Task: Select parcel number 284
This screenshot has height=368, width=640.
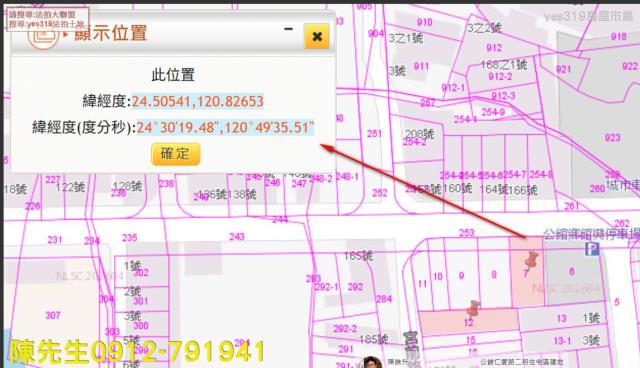Action: click(x=384, y=299)
